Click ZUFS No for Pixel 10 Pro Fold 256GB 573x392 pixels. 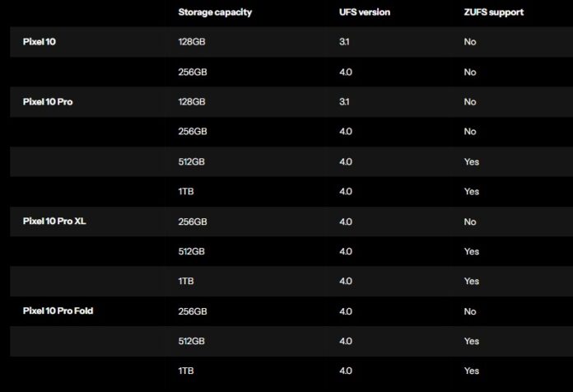(x=470, y=311)
